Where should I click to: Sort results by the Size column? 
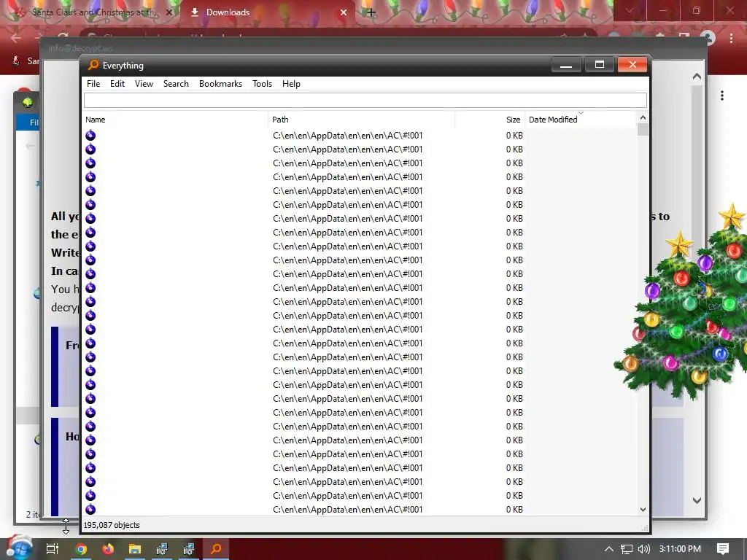click(x=490, y=120)
